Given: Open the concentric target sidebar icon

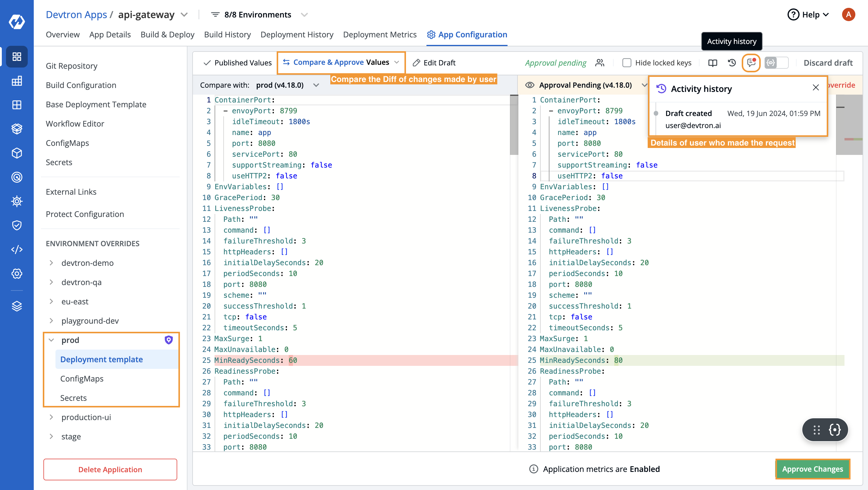Looking at the screenshot, I should pyautogui.click(x=17, y=177).
